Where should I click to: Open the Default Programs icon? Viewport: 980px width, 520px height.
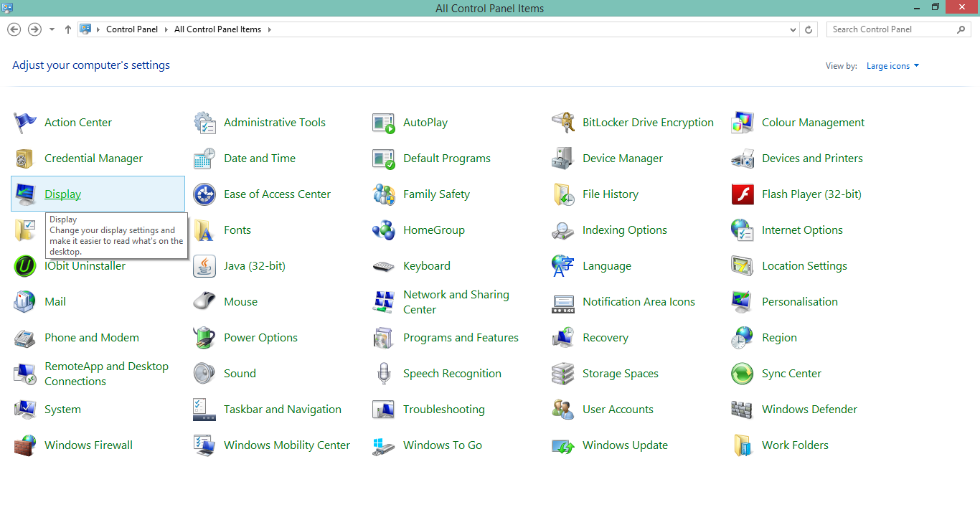(384, 159)
